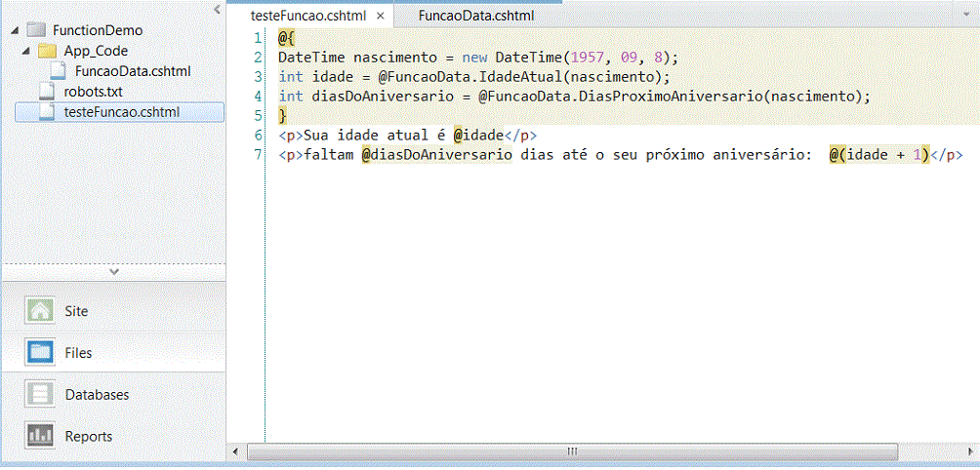Click the closing brace on line 5
The height and width of the screenshot is (470, 980).
point(282,115)
